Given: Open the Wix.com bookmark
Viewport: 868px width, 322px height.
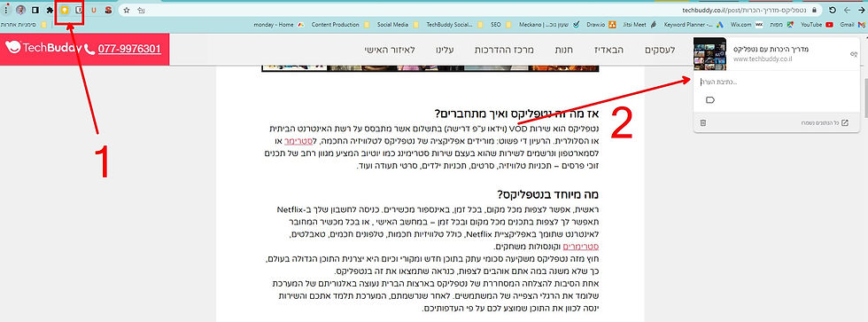Looking at the screenshot, I should coord(746,24).
